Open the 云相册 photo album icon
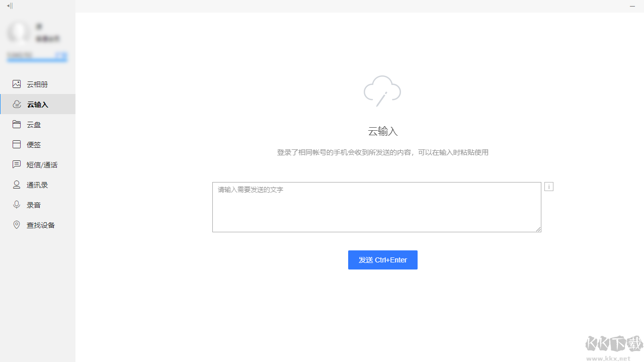This screenshot has height=362, width=644. 17,84
